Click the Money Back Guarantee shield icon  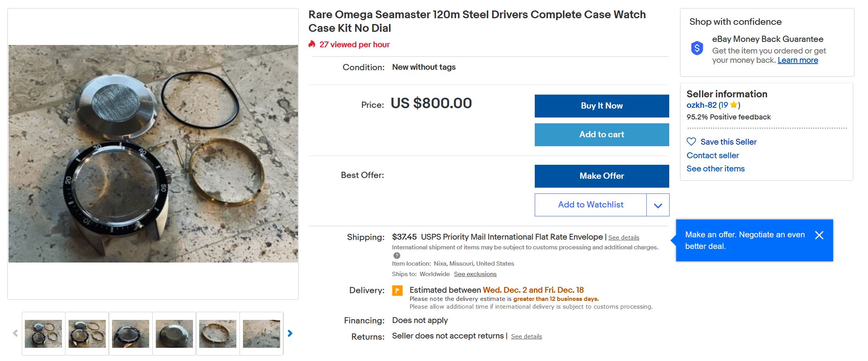pyautogui.click(x=697, y=48)
